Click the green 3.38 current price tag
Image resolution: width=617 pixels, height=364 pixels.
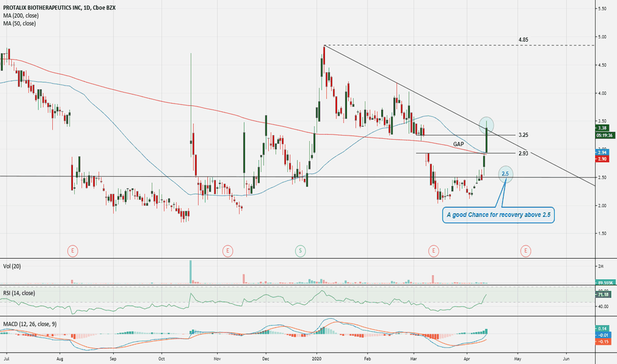[x=603, y=128]
